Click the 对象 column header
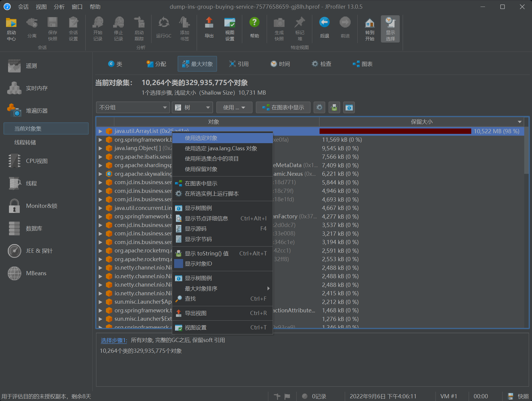 coord(213,122)
